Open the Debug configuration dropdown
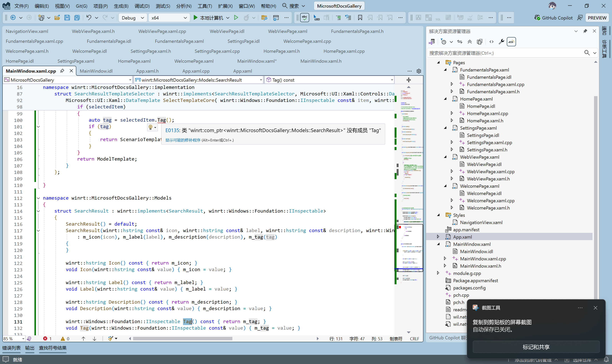The image size is (612, 364). 133,17
